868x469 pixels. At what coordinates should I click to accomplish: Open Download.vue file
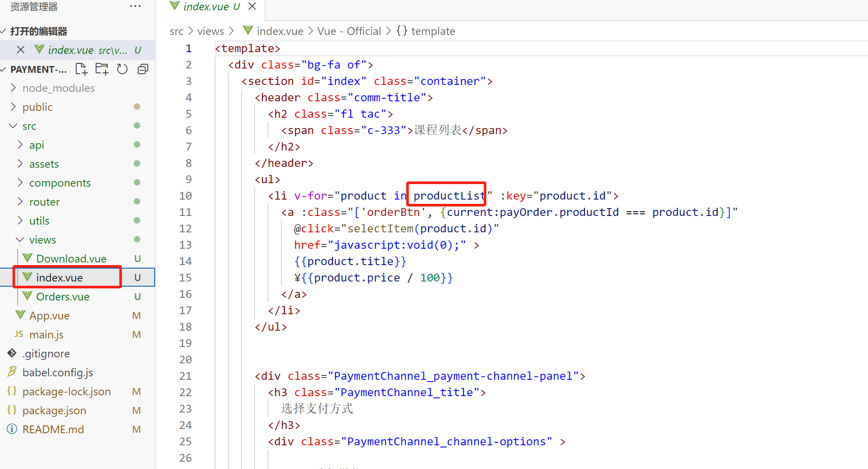coord(71,259)
